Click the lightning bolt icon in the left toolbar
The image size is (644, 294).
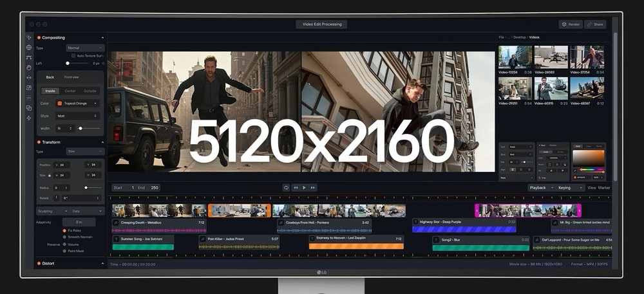tap(29, 118)
